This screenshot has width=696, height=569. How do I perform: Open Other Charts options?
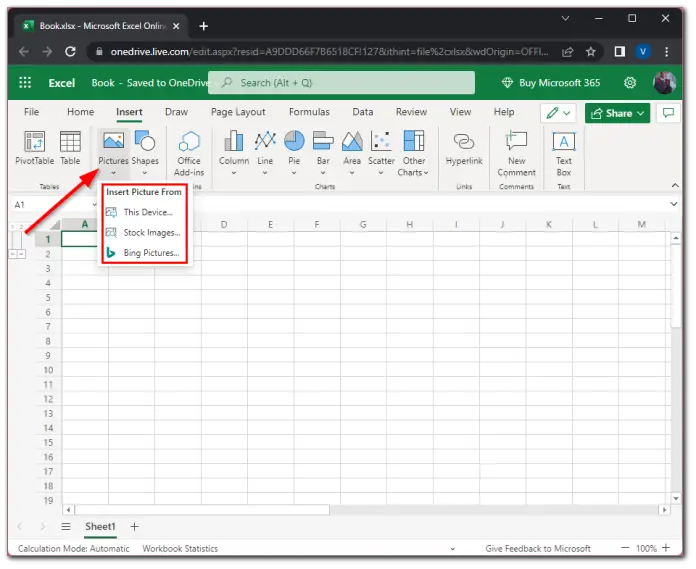413,154
